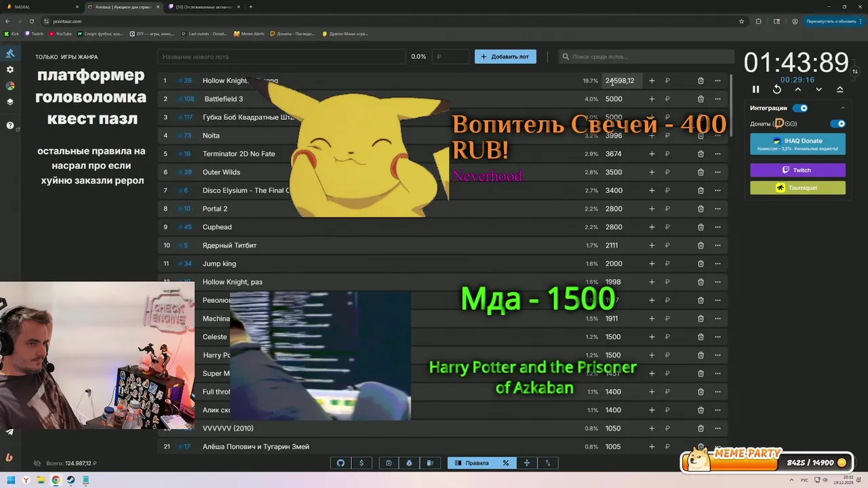This screenshot has height=488, width=868.
Task: Open the GitHub icon in bottom toolbar
Action: coord(341,463)
